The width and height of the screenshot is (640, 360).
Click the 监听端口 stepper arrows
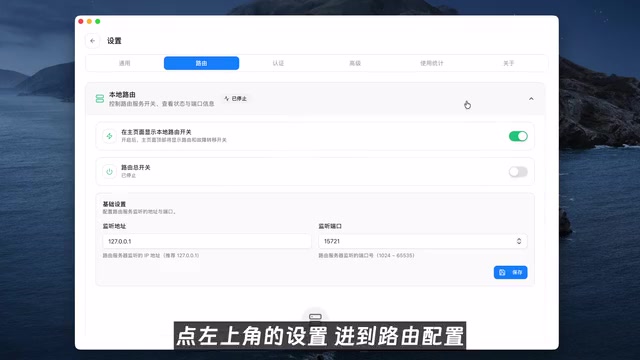519,241
